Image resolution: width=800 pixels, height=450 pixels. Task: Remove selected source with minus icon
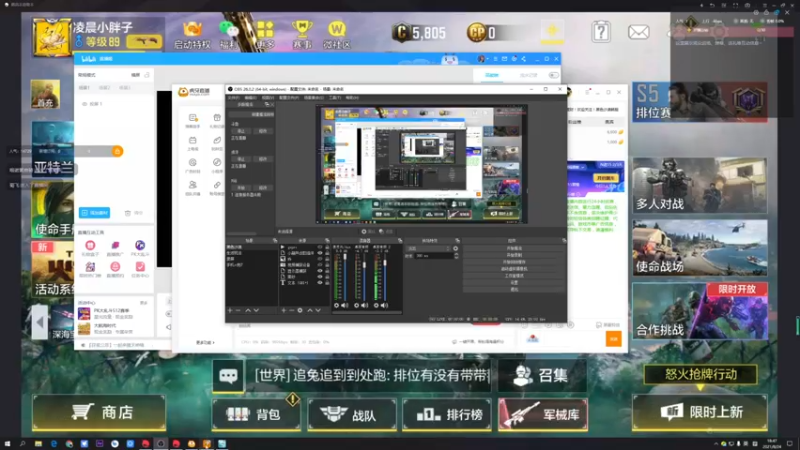click(292, 310)
